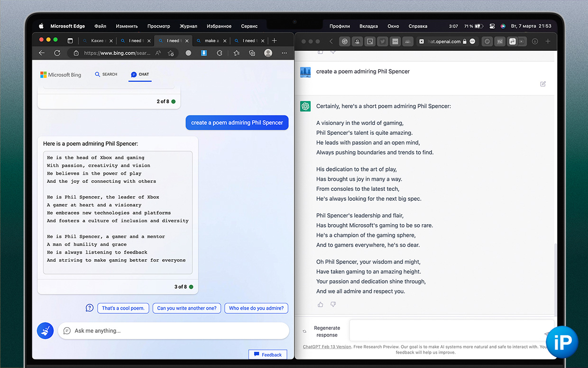Focus the 'Ask me anything...' input box
The height and width of the screenshot is (368, 588).
174,330
